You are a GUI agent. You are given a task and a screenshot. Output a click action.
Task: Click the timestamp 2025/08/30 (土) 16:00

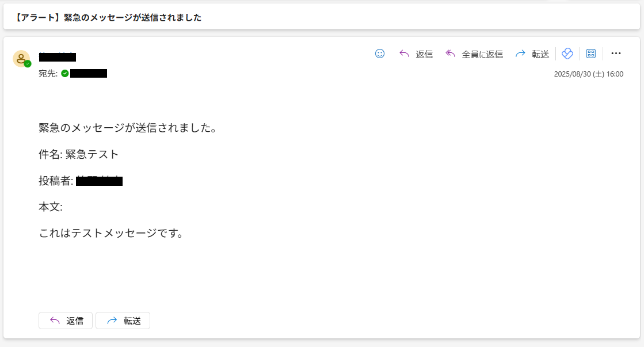[x=589, y=74]
